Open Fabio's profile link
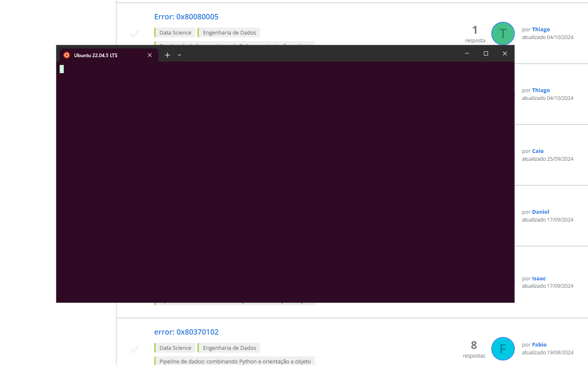This screenshot has width=588, height=365. click(539, 345)
